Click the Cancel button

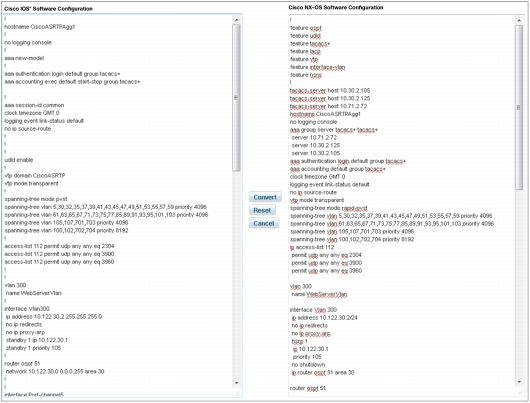click(264, 223)
